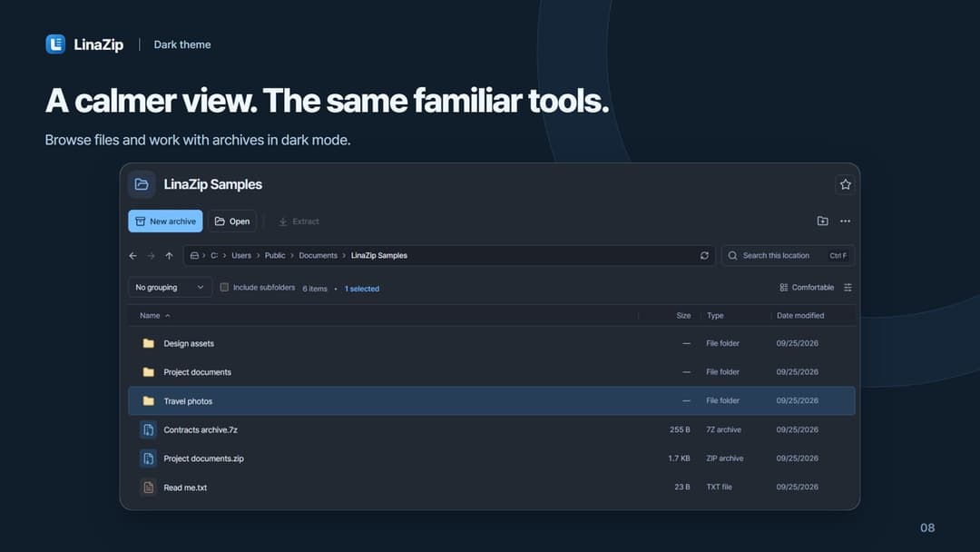This screenshot has height=552, width=980.
Task: Enable Include subfolders checkbox
Action: click(x=224, y=288)
